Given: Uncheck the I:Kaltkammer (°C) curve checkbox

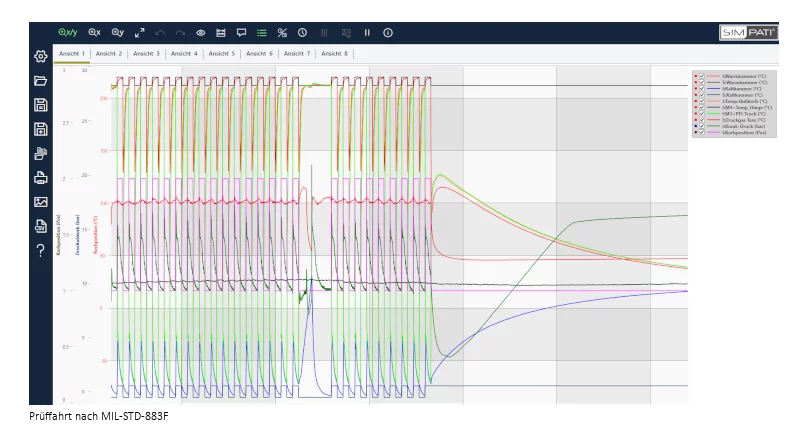Looking at the screenshot, I should [x=702, y=88].
